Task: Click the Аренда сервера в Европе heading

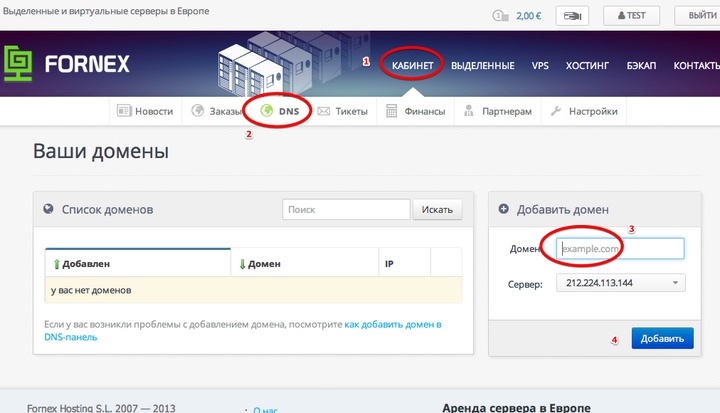Action: (x=516, y=408)
